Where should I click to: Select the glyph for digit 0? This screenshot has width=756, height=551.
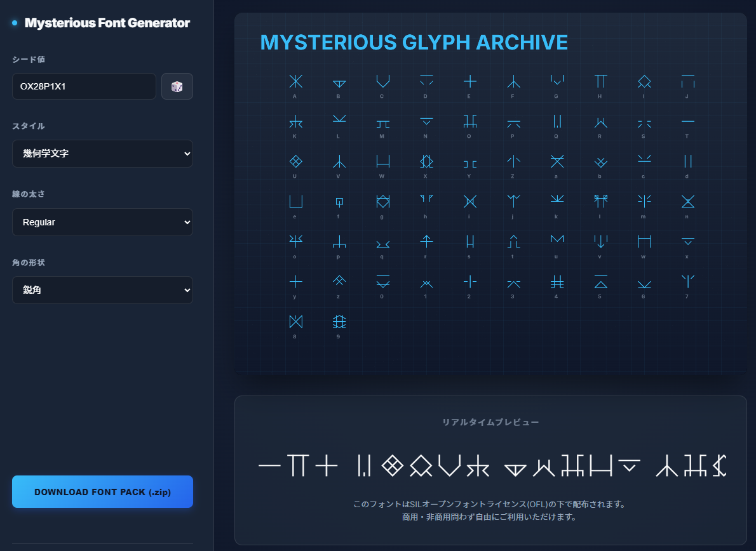pos(383,281)
